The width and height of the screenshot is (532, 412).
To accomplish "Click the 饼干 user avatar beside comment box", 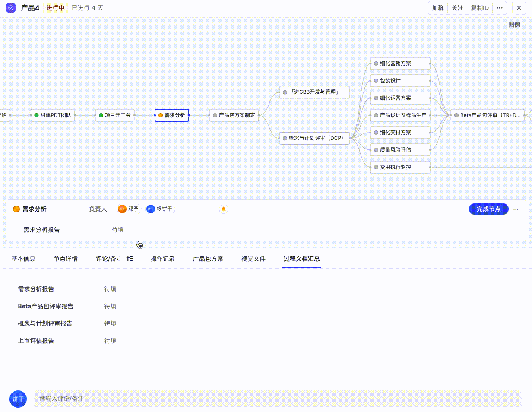I will click(18, 399).
